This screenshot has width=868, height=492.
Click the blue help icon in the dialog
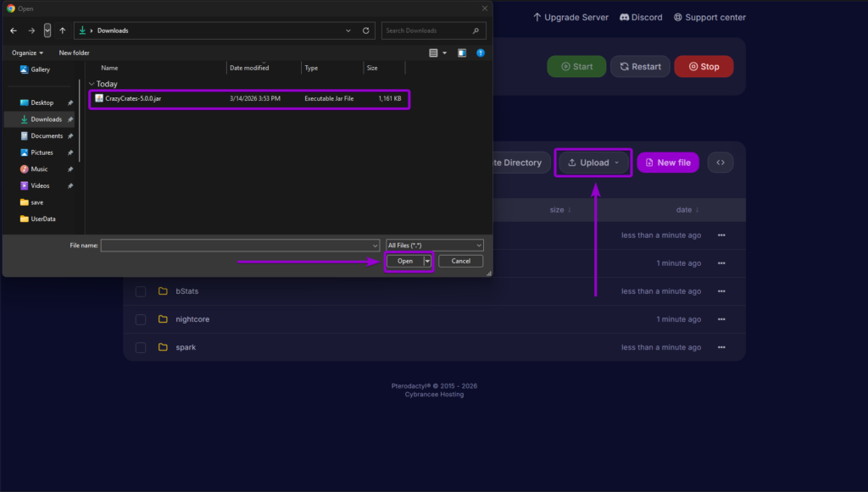(481, 52)
